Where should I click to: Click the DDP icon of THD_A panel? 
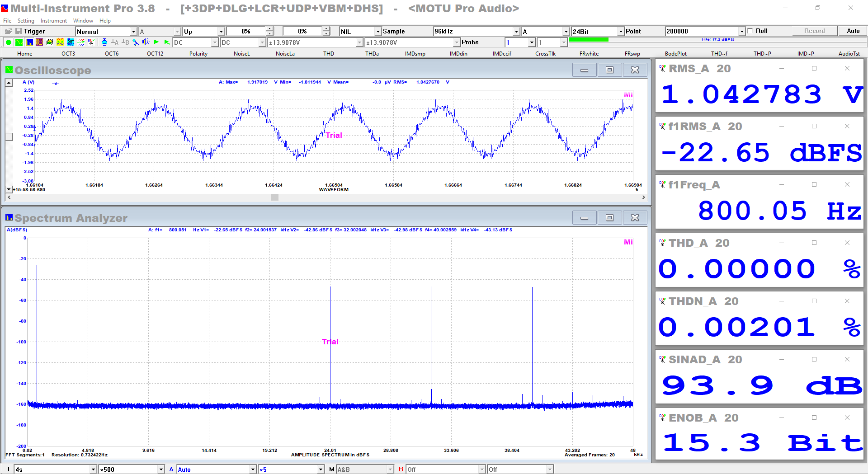(x=662, y=243)
